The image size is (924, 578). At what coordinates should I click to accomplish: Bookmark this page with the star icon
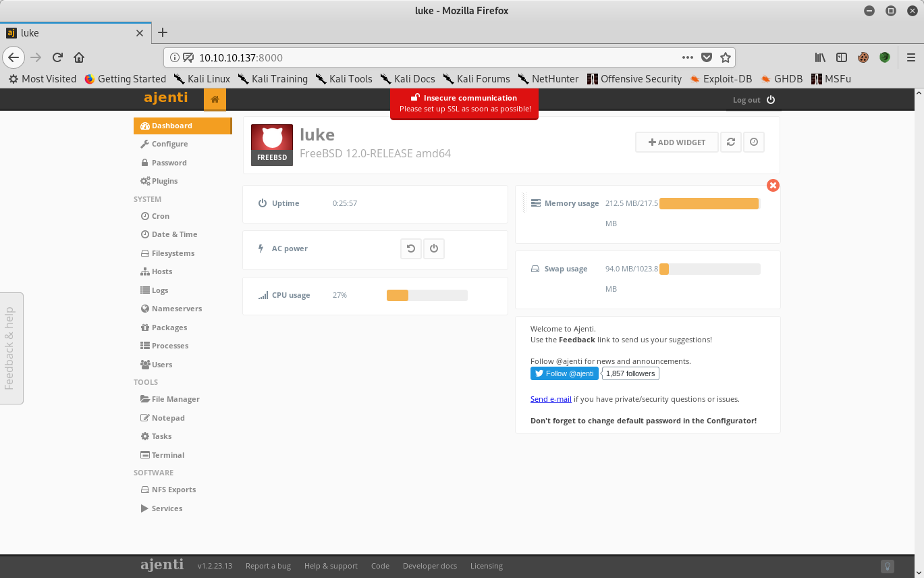726,57
